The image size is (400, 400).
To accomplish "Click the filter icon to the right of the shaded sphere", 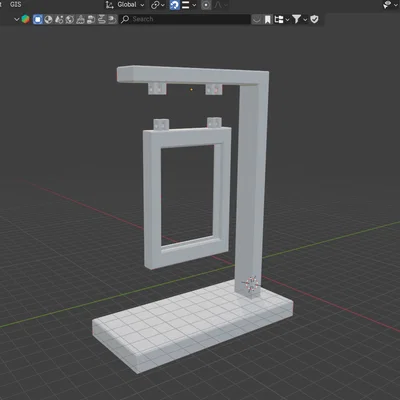I will [59, 19].
